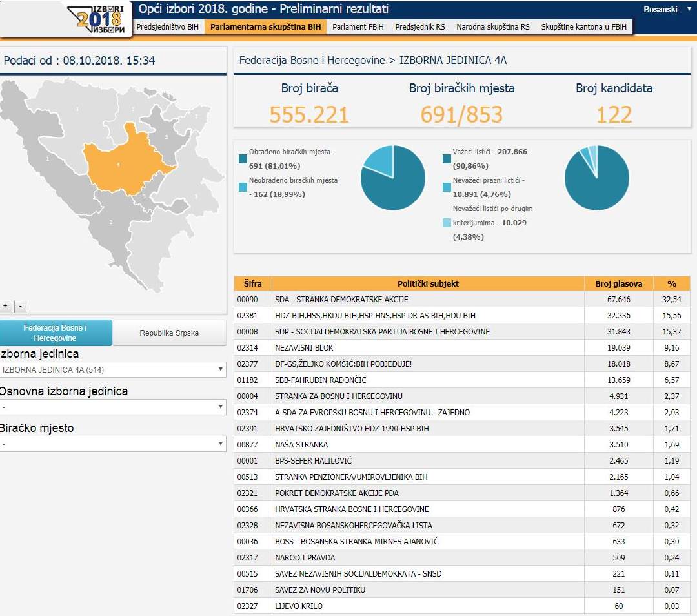Expand the Osnovna izborna jedinica dropdown
This screenshot has height=616, width=697.
pyautogui.click(x=113, y=407)
